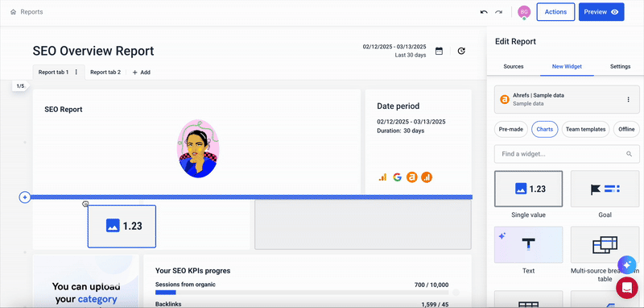The height and width of the screenshot is (308, 644).
Task: Open the Actions menu
Action: click(555, 12)
